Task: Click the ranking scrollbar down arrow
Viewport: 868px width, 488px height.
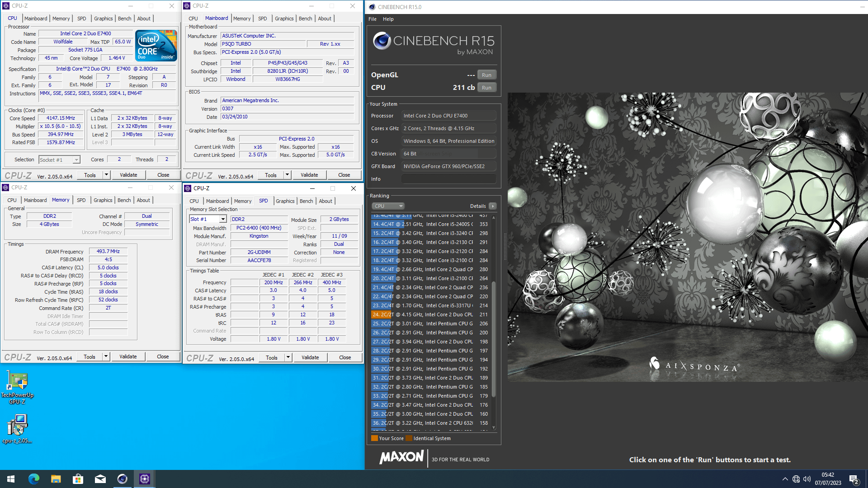Action: pyautogui.click(x=494, y=427)
